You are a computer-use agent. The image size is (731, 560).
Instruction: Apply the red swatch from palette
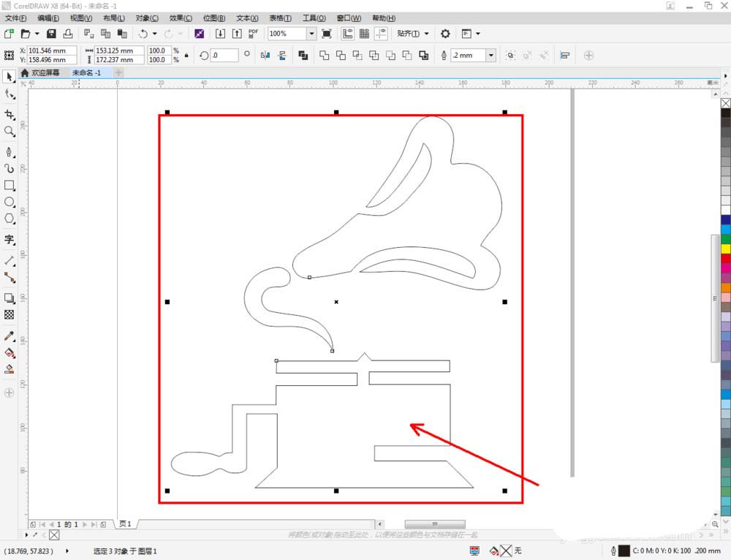(x=726, y=258)
